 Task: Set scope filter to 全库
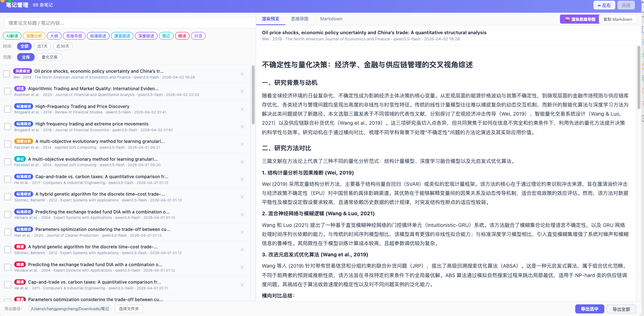click(26, 57)
